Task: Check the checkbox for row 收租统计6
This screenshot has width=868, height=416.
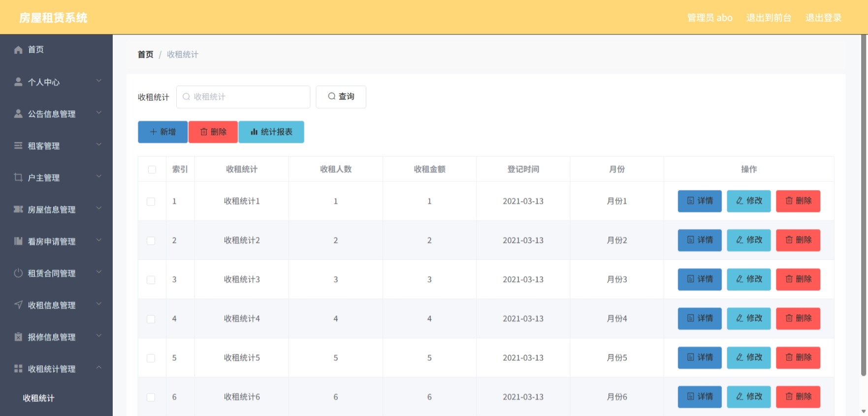Action: (151, 397)
